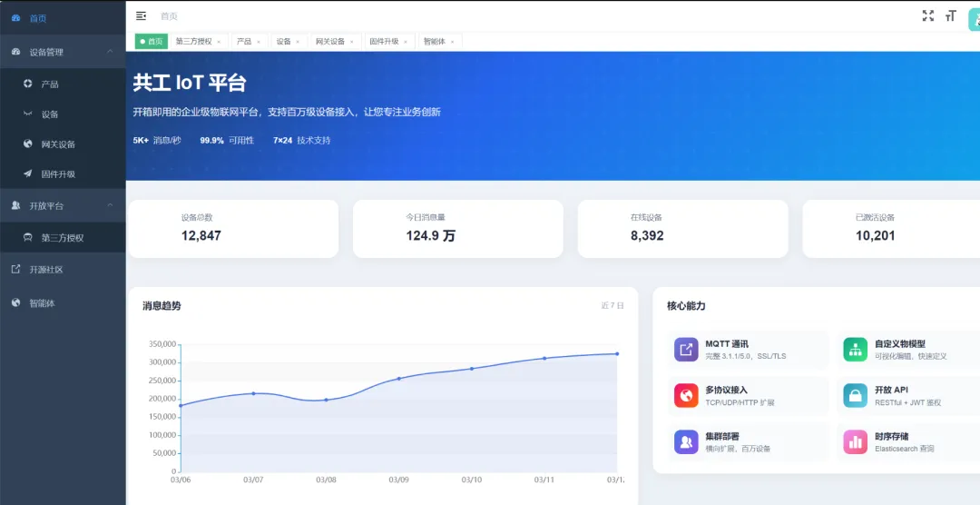This screenshot has width=980, height=505.
Task: Open 智能体 in the sidebar
Action: 63,302
